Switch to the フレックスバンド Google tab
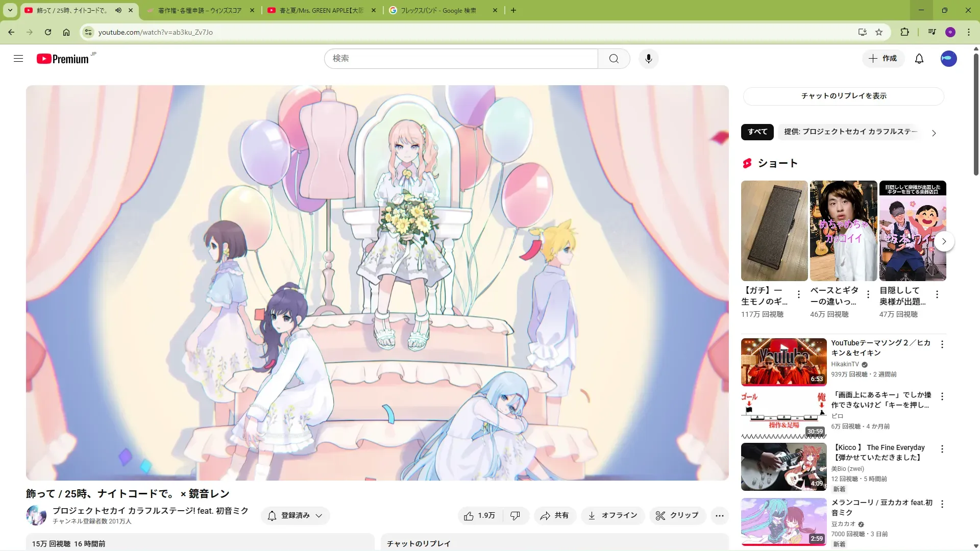The image size is (980, 551). click(439, 10)
